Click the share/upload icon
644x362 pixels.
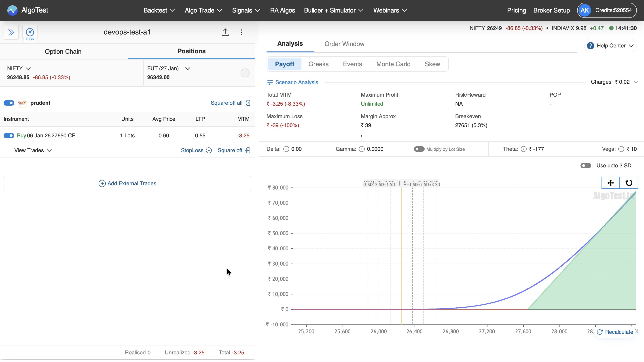pos(225,32)
